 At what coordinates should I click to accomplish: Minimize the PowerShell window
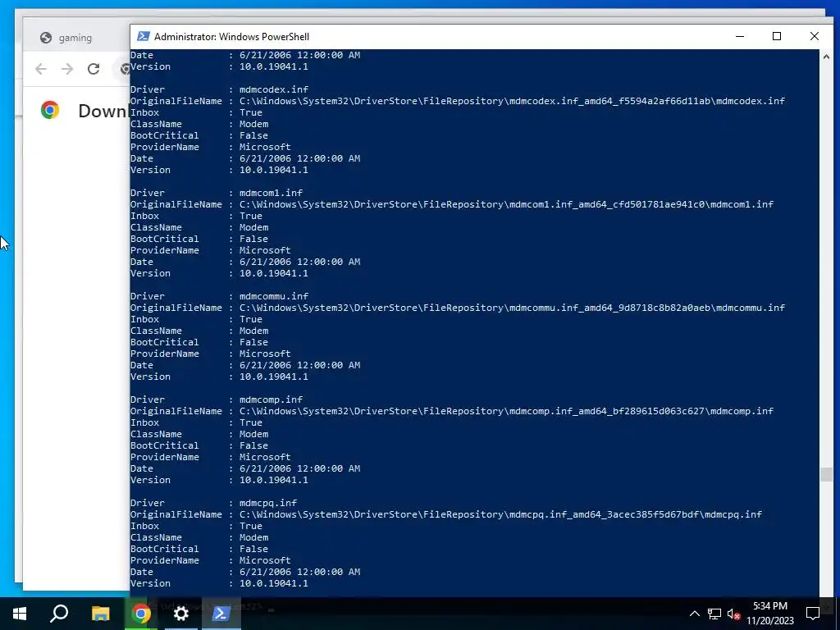tap(740, 36)
